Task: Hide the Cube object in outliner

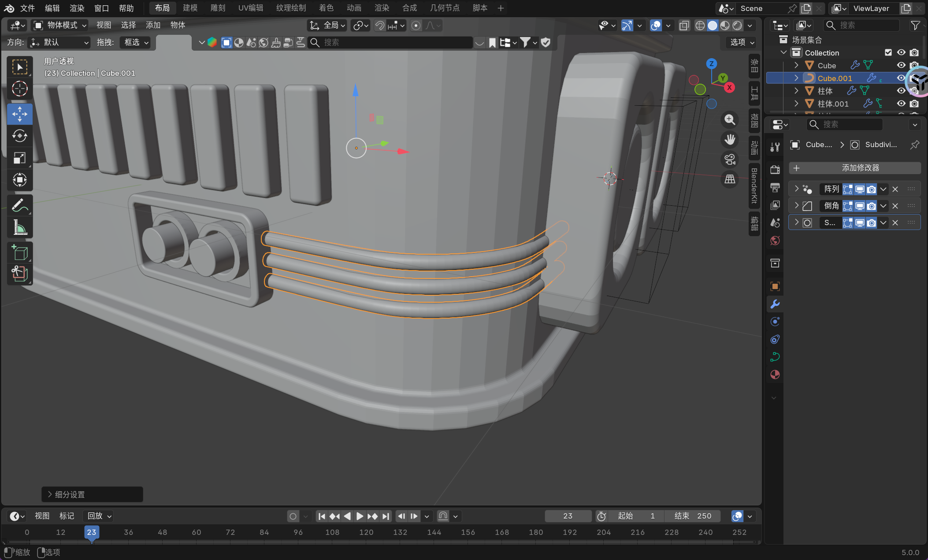Action: pyautogui.click(x=901, y=65)
